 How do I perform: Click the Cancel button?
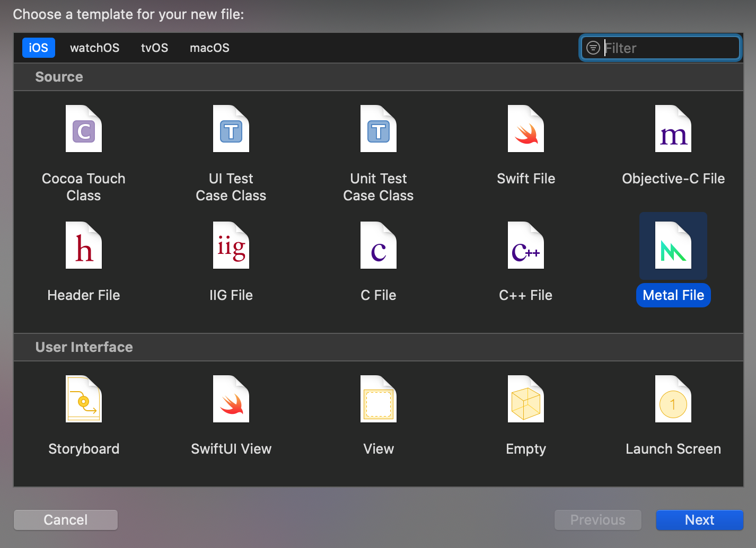point(66,520)
